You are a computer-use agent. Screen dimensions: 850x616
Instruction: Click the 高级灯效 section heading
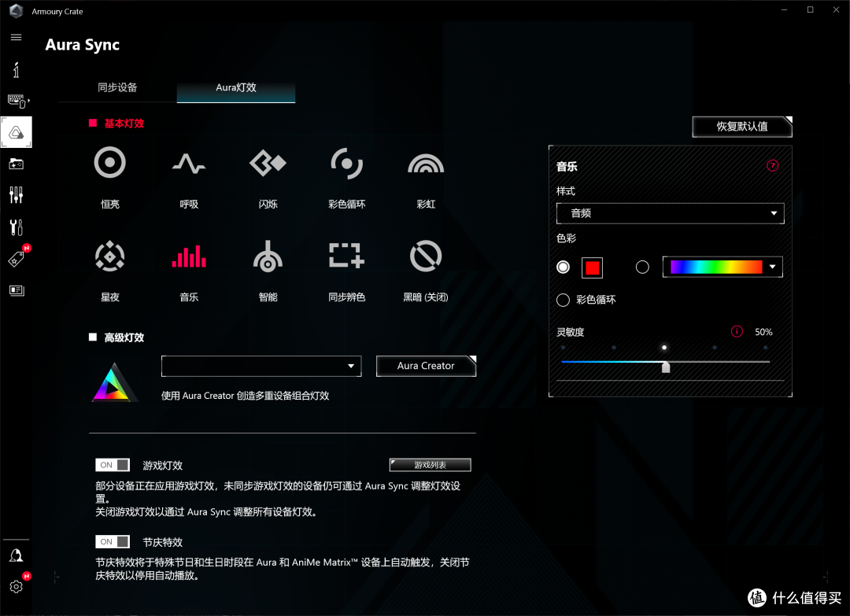(124, 338)
